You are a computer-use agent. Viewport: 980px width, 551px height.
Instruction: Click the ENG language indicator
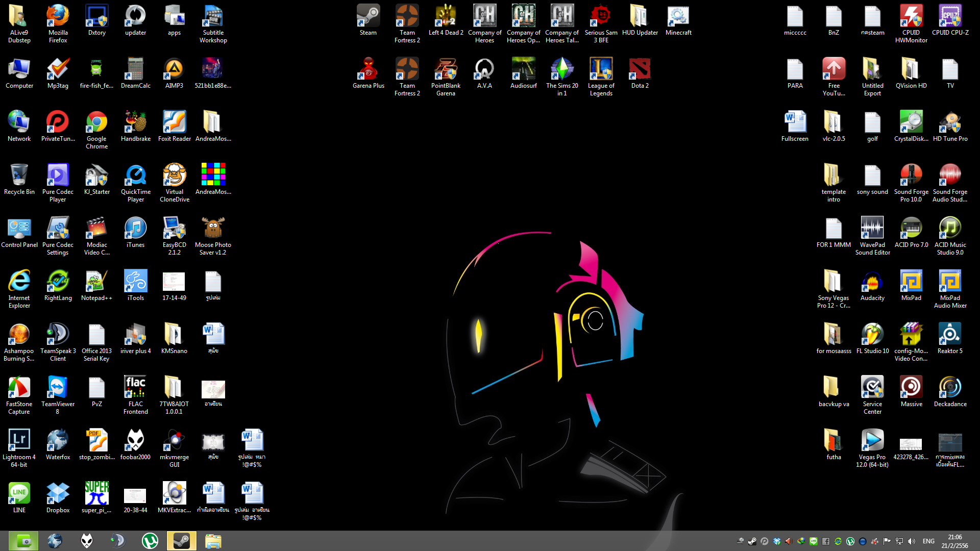point(928,541)
